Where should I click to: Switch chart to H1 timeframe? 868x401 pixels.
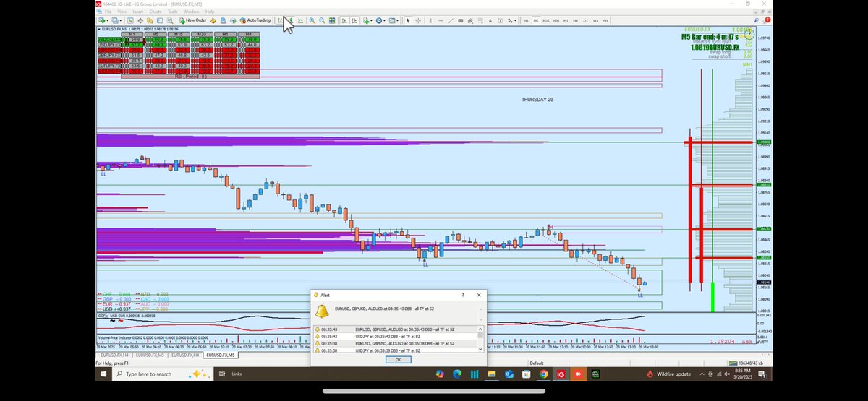coord(566,20)
